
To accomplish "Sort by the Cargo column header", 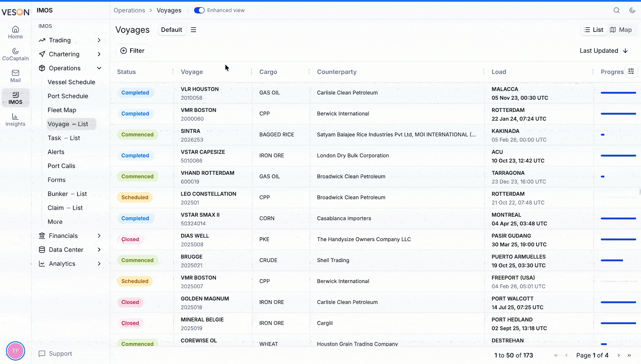I will pyautogui.click(x=268, y=72).
